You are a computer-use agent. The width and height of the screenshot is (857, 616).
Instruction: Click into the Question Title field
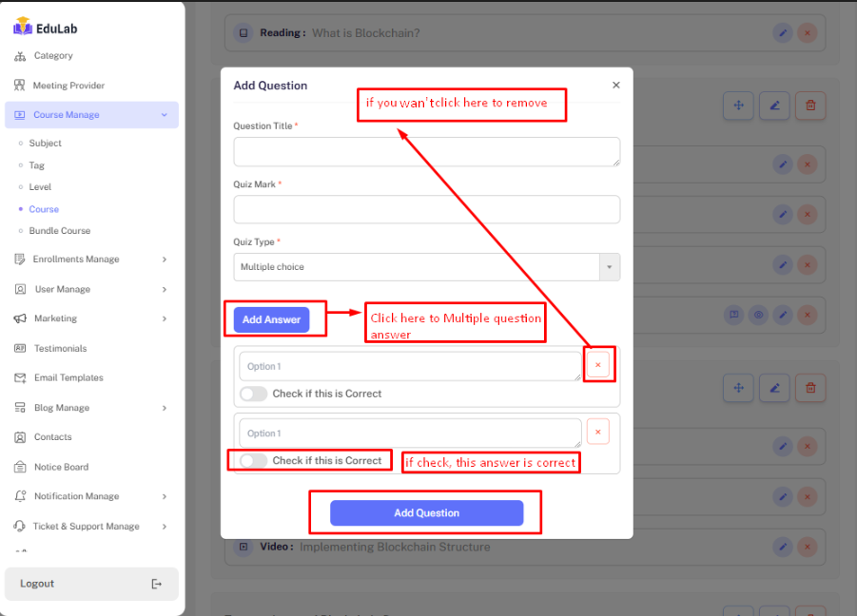pos(426,152)
